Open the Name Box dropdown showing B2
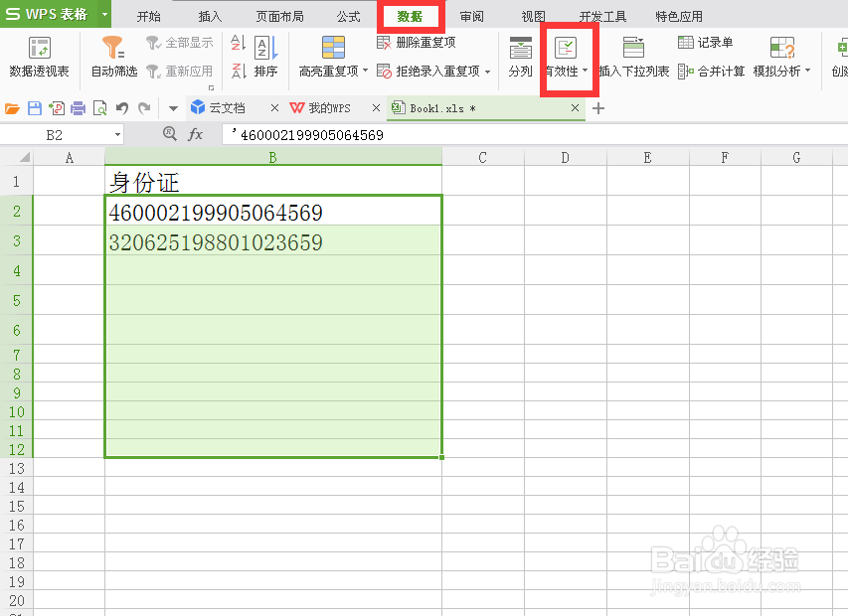Screen dimensions: 848x616 (115, 132)
